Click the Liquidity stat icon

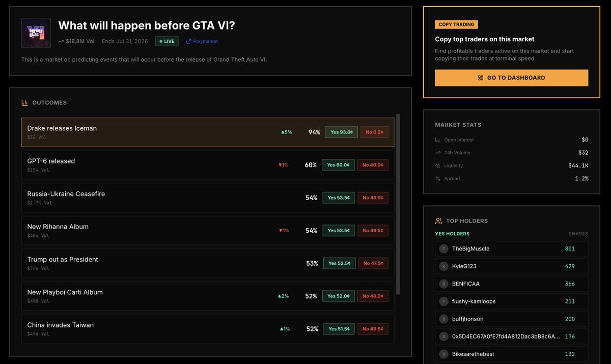[438, 165]
